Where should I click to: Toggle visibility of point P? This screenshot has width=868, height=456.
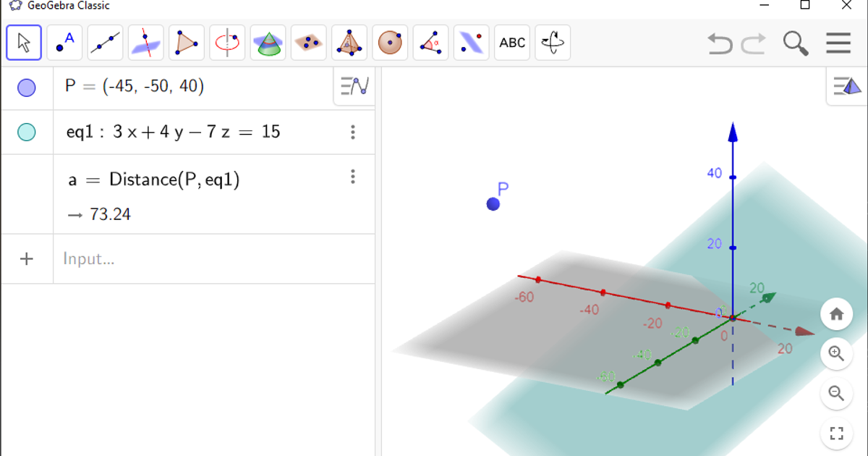(x=27, y=86)
